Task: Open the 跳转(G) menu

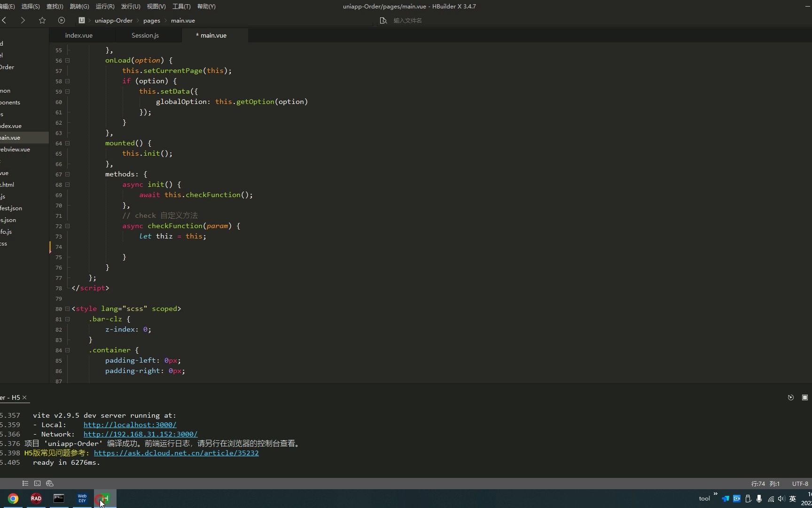Action: click(x=79, y=6)
